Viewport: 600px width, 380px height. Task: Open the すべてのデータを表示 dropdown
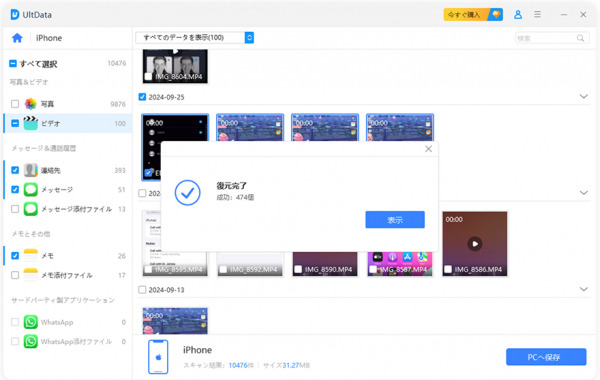(x=194, y=38)
